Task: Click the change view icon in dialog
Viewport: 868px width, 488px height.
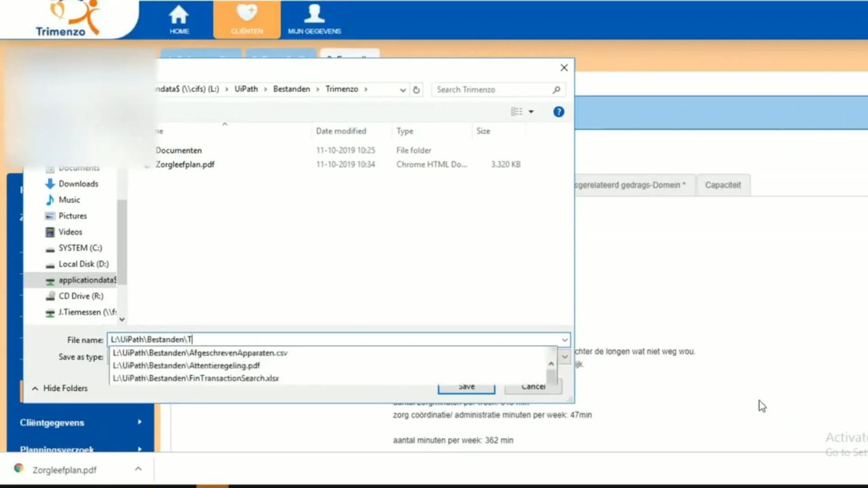Action: coord(517,112)
